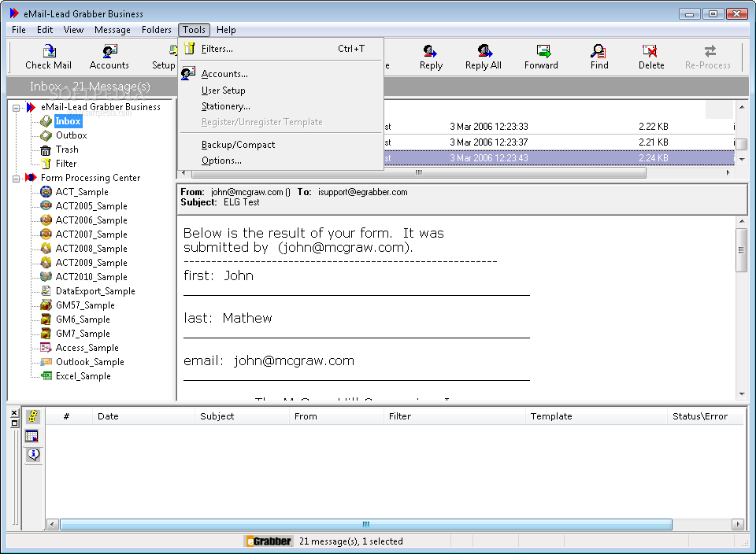This screenshot has height=554, width=756.
Task: Select ACT2006_Sample in the tree
Action: coord(91,220)
